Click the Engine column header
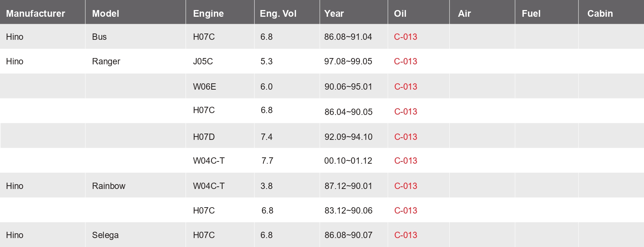 pos(208,14)
